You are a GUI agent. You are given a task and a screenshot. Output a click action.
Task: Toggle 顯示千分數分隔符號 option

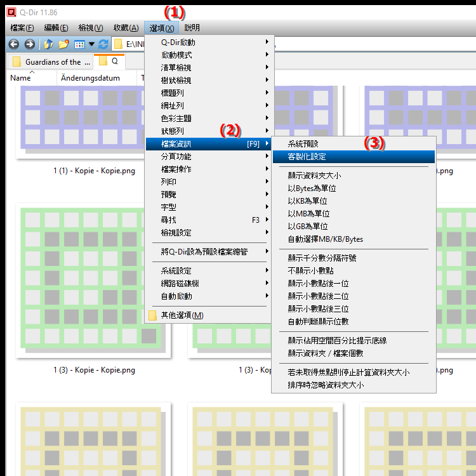click(x=354, y=258)
